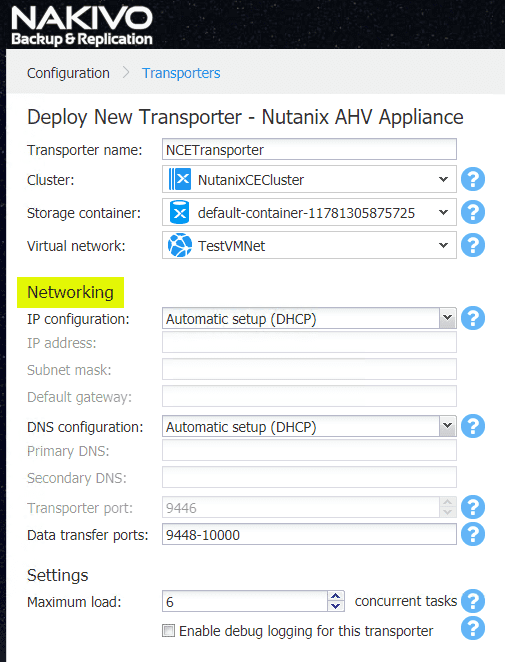Click the Transporter name input field
This screenshot has height=662, width=505.
tap(309, 149)
